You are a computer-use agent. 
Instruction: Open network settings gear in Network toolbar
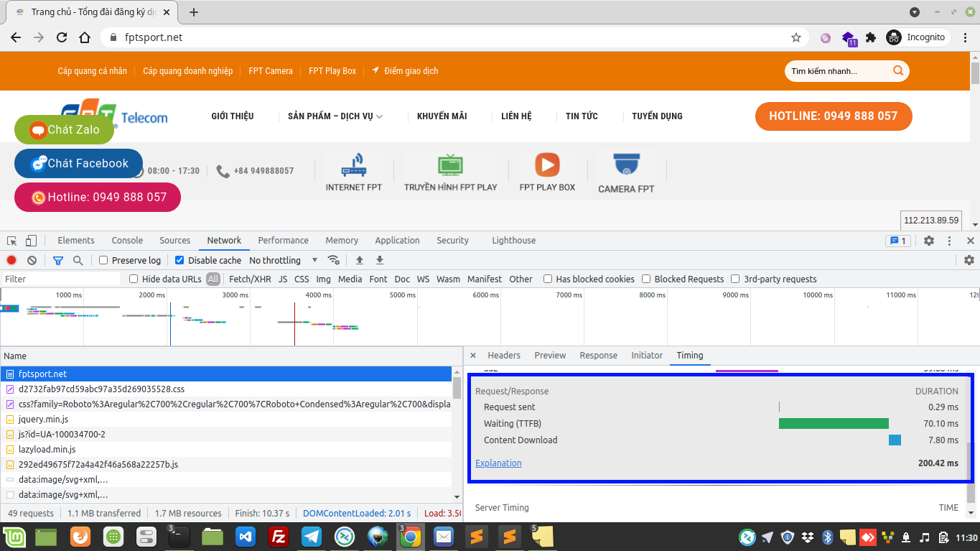[x=969, y=260]
